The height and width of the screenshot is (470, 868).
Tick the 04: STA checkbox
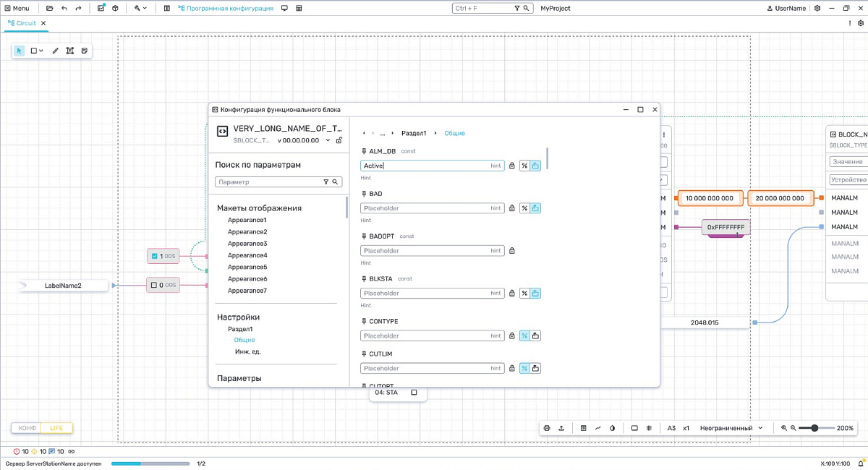pos(414,393)
